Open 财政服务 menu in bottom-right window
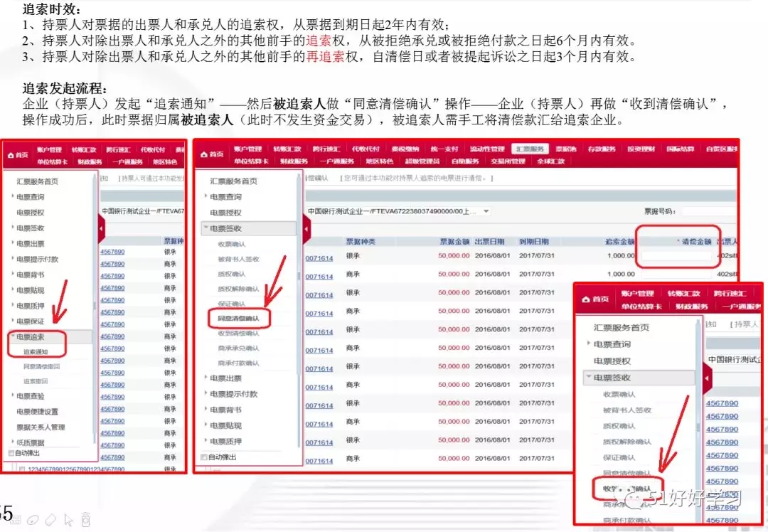 pos(692,306)
